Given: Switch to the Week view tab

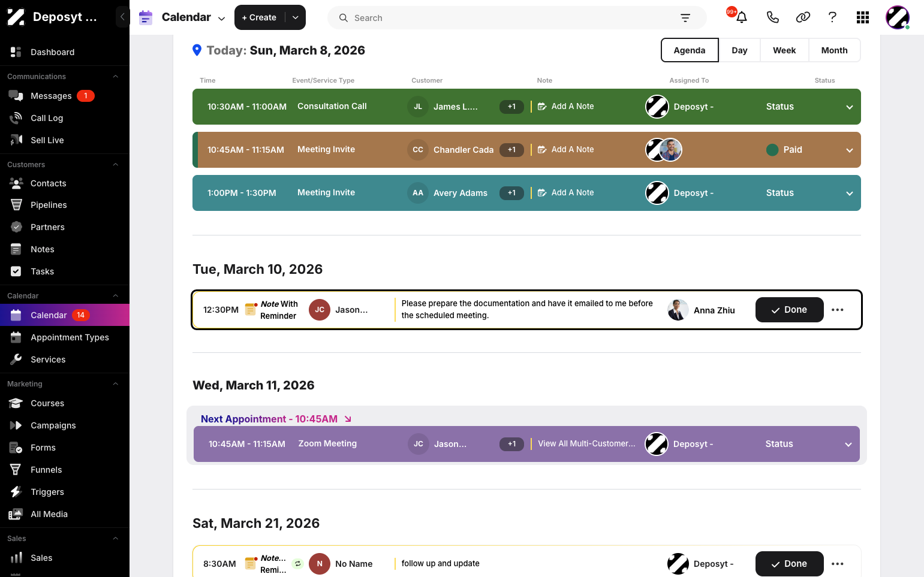Looking at the screenshot, I should [784, 50].
